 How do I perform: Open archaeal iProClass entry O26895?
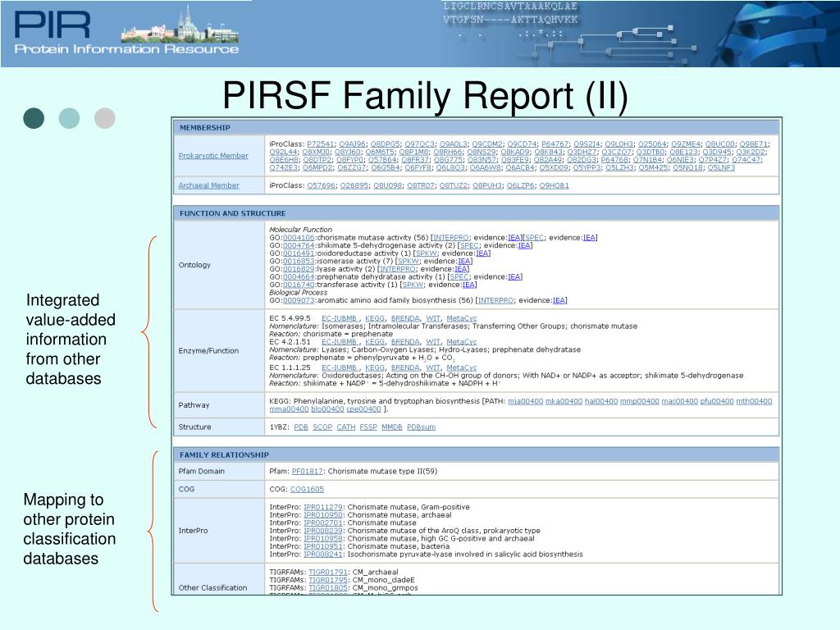[354, 186]
